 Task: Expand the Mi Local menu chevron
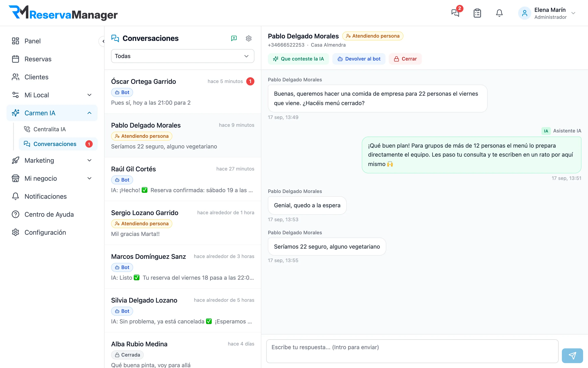click(89, 95)
